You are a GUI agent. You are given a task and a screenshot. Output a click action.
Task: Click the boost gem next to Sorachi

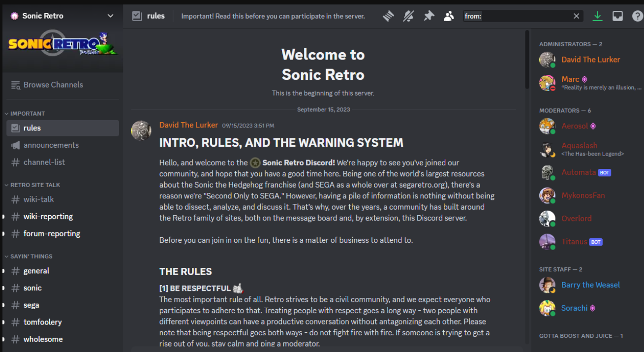click(x=592, y=308)
